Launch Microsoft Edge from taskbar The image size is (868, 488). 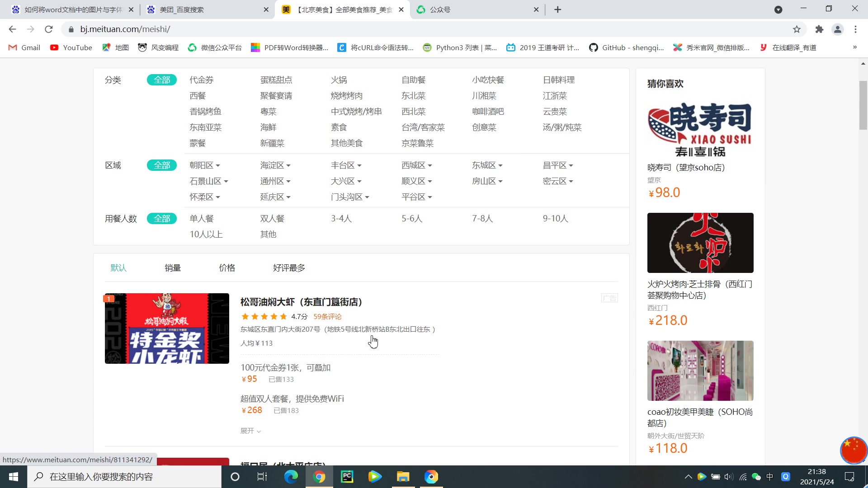coord(291,477)
